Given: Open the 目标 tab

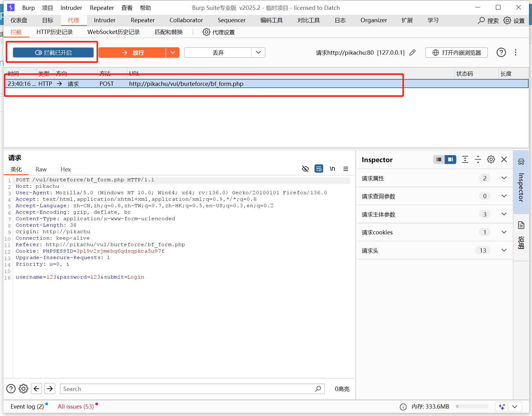Looking at the screenshot, I should 48,20.
